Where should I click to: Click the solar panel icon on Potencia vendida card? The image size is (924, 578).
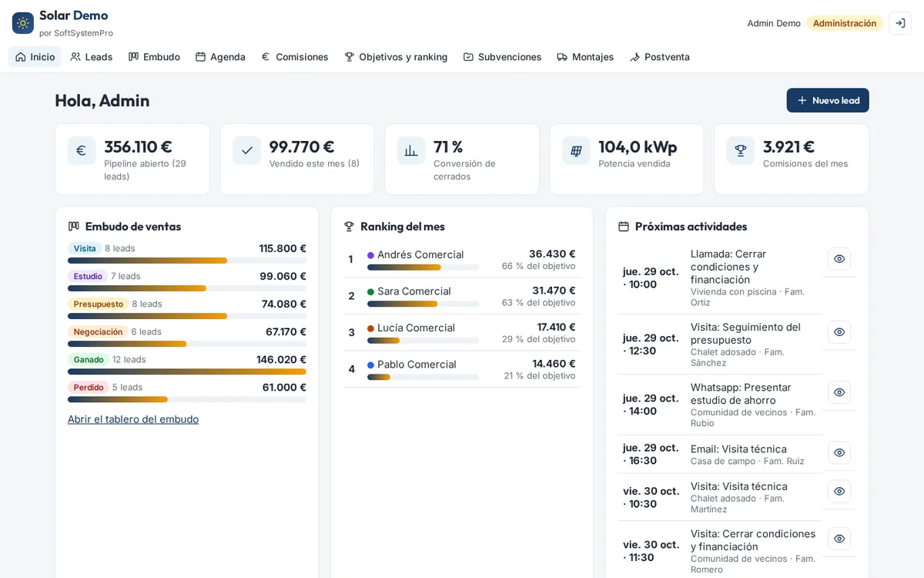click(576, 150)
